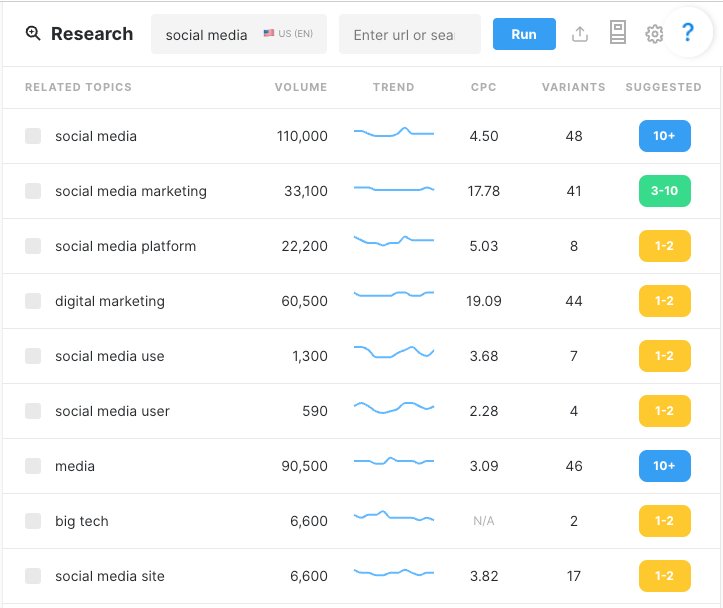The image size is (723, 608).
Task: Sort by CPC column header
Action: pyautogui.click(x=483, y=87)
